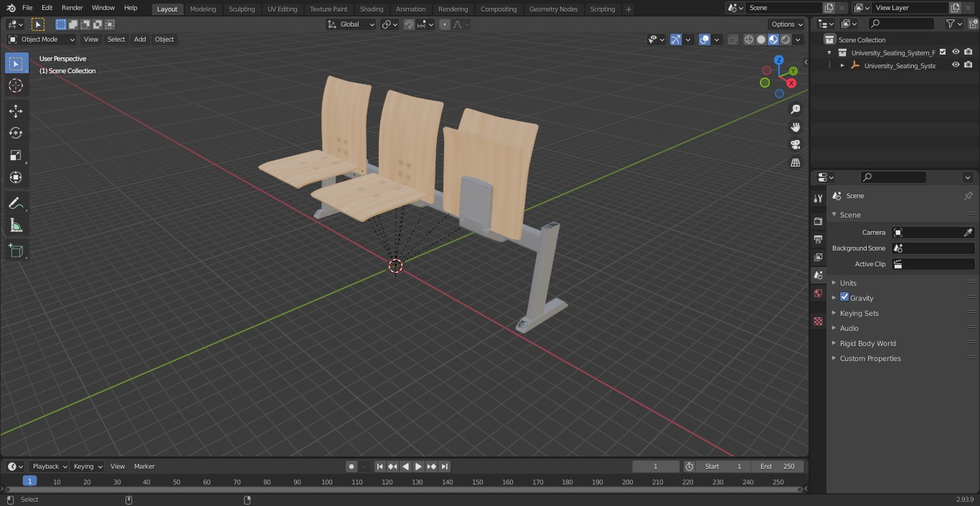
Task: Open the Render menu
Action: (x=72, y=8)
